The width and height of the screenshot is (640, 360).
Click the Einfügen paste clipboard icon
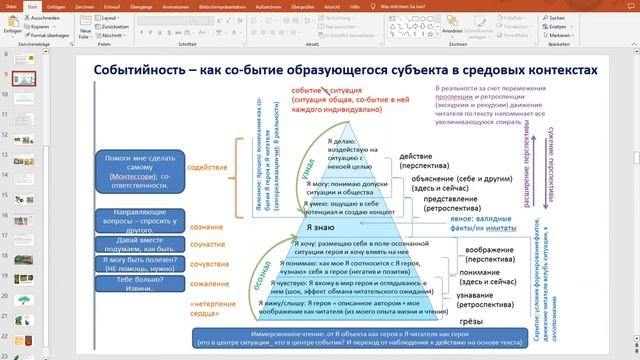pyautogui.click(x=13, y=22)
